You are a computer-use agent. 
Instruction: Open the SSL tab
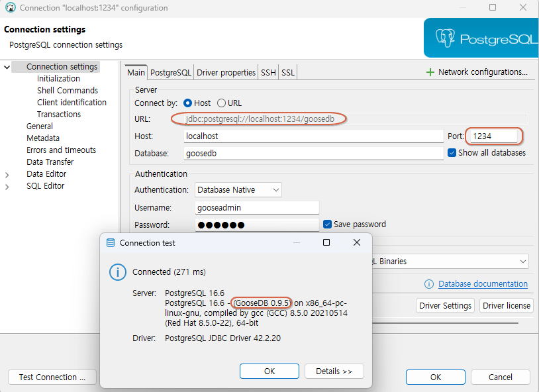point(288,73)
